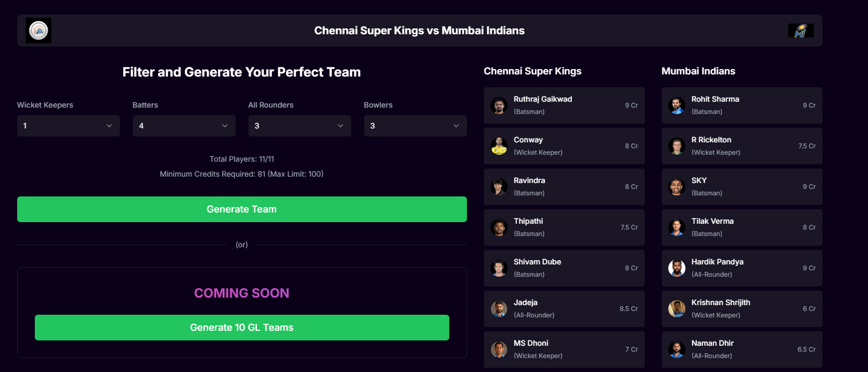Select the MS Dhoni name text
Image resolution: width=868 pixels, height=372 pixels.
531,343
